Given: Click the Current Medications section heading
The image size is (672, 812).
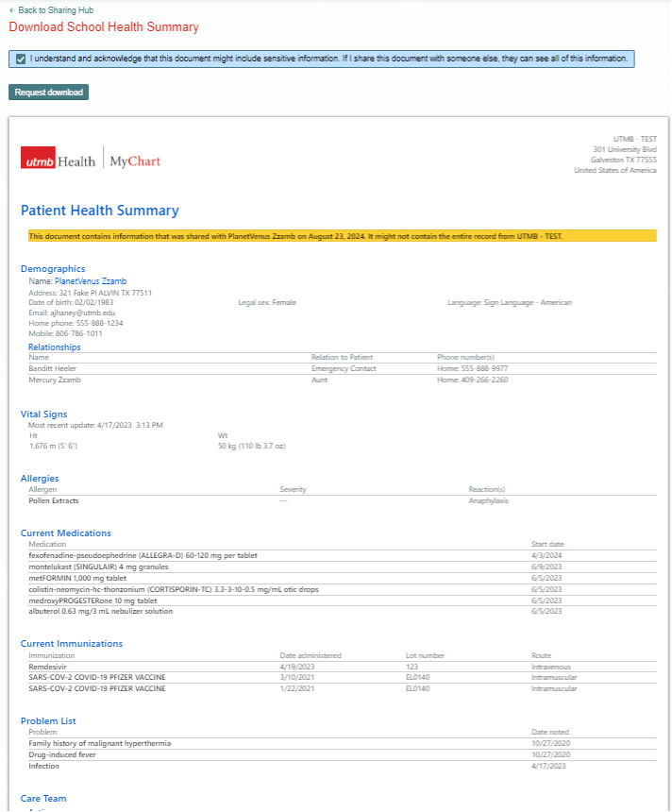Looking at the screenshot, I should point(66,533).
